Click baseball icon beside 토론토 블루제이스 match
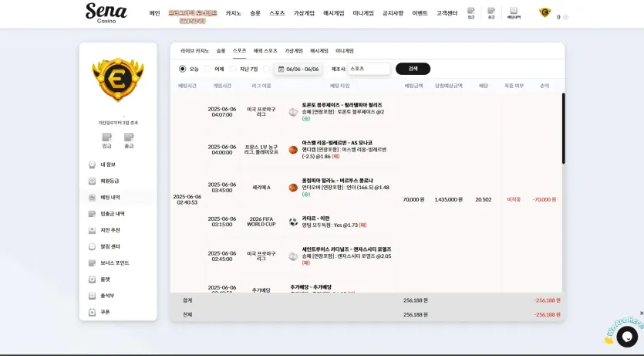This screenshot has width=644, height=356. [x=293, y=112]
